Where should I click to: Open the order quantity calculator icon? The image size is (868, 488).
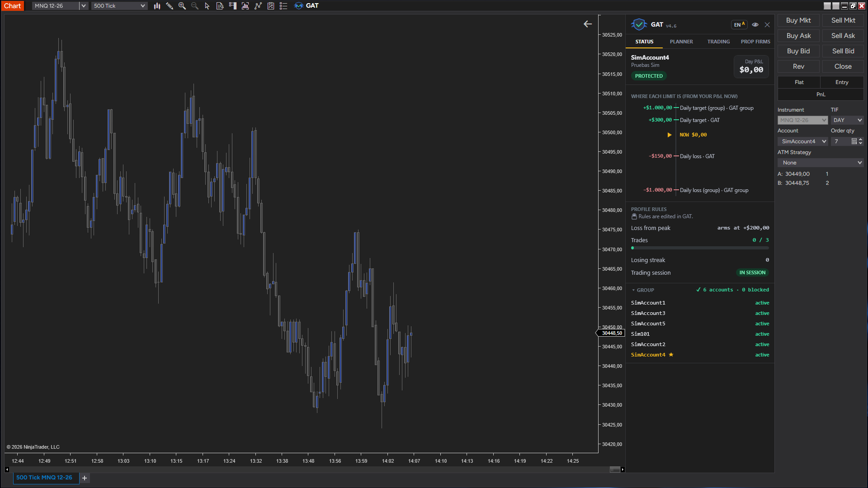coord(854,141)
